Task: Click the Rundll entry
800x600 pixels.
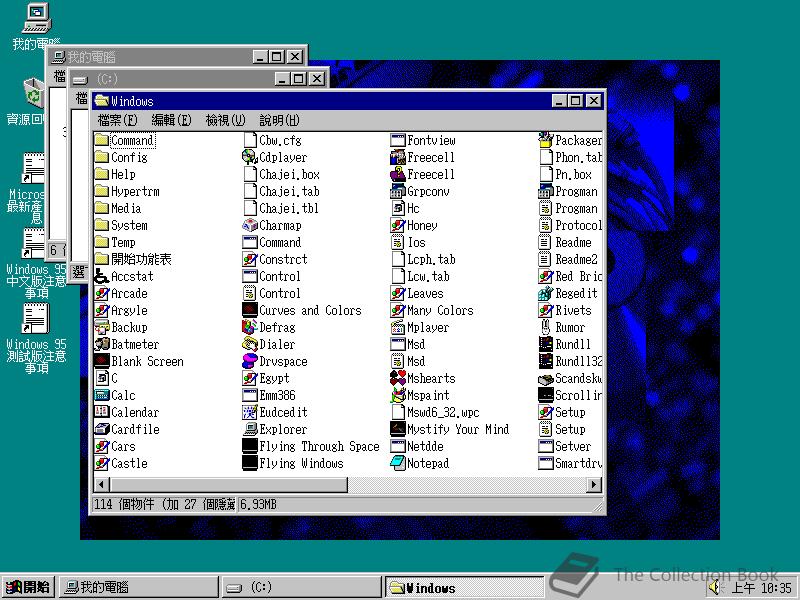Action: (x=565, y=344)
